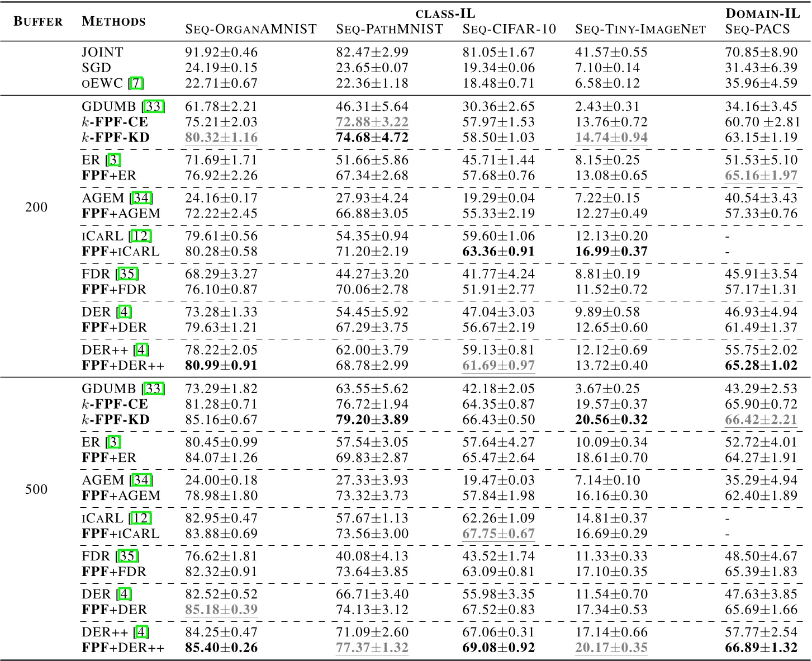Click citation [4] beside DER++ in buffer 200 block
This screenshot has width=812, height=661.
click(142, 350)
